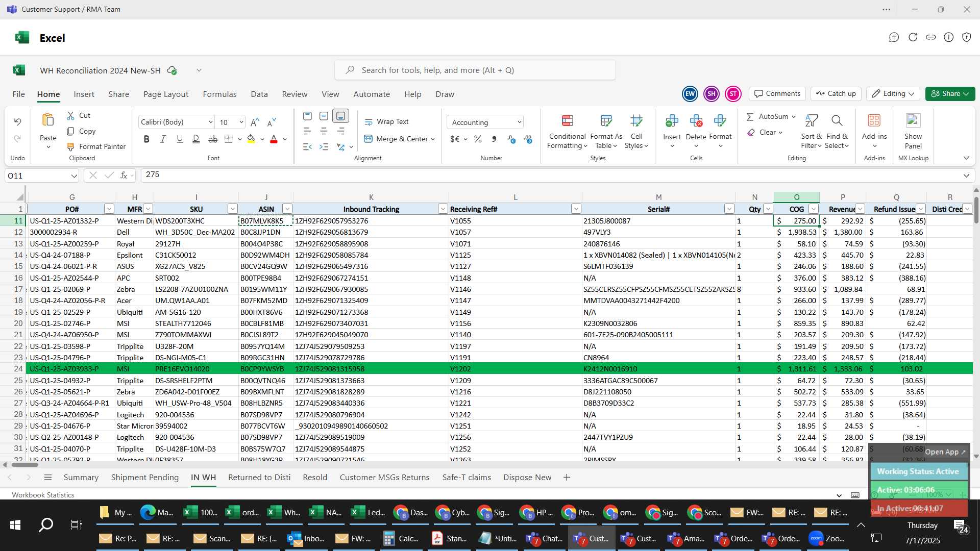Viewport: 980px width, 551px height.
Task: Click Open App in the overlay
Action: pos(945,452)
